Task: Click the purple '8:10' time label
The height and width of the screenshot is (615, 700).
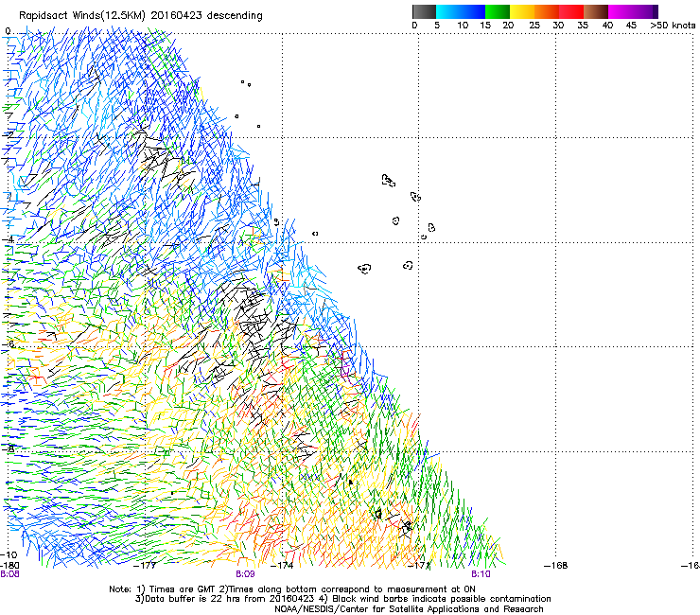Action: 481,574
